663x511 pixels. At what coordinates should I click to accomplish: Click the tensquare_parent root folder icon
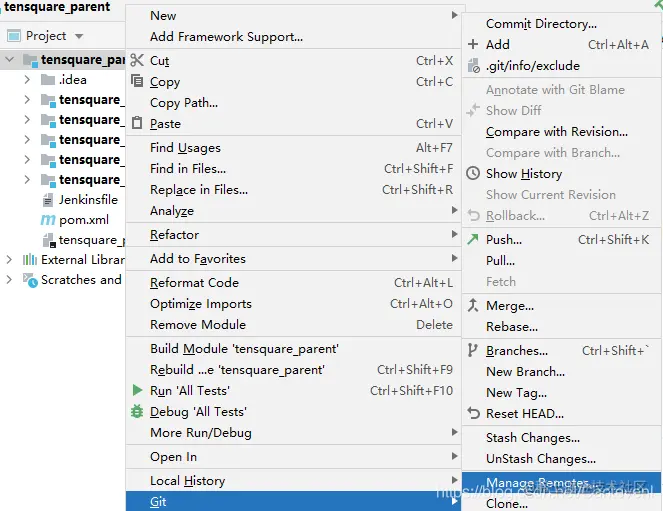point(30,60)
